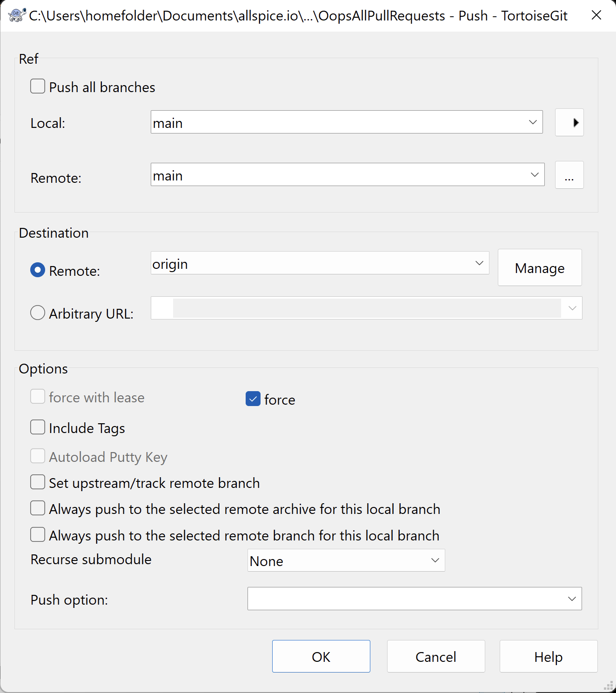Click the arrow button beside Local branch
This screenshot has width=616, height=693.
(x=569, y=122)
